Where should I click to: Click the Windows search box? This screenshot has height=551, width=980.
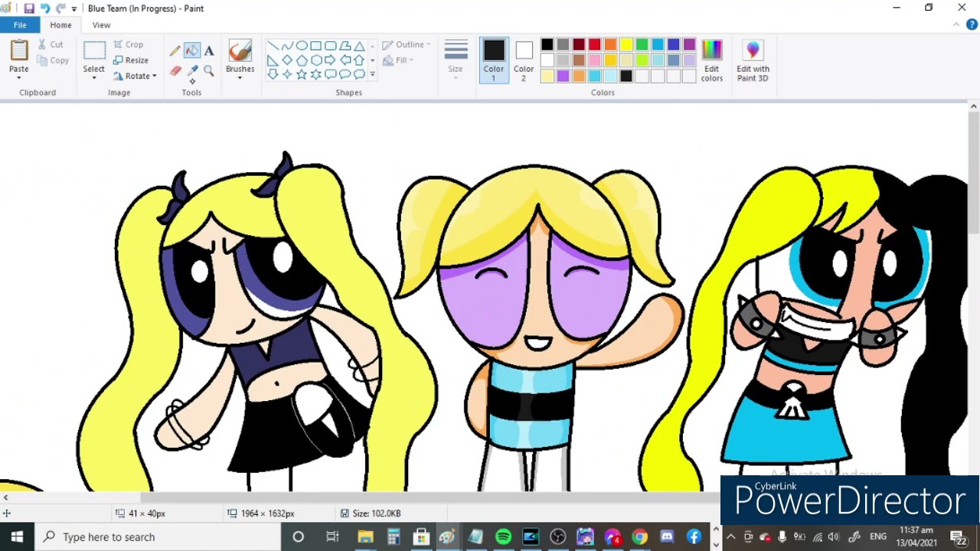[158, 537]
